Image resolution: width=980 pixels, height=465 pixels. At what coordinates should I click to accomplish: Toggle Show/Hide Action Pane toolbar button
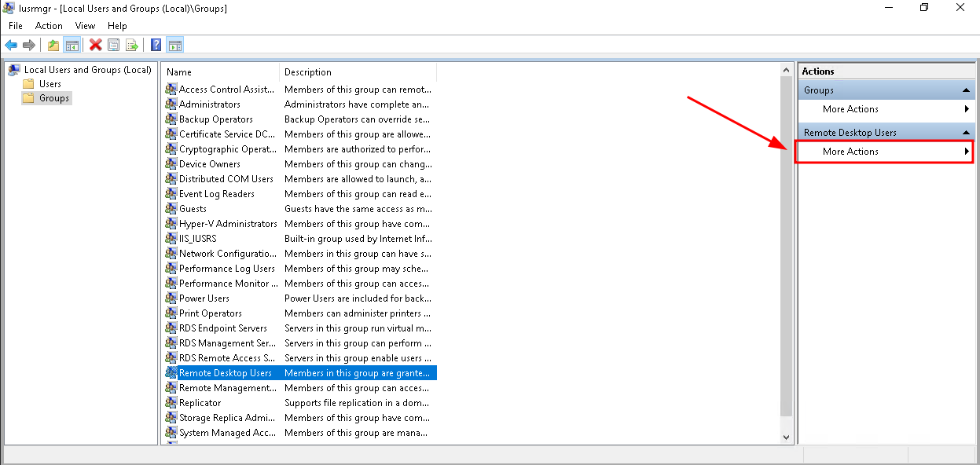pyautogui.click(x=174, y=46)
